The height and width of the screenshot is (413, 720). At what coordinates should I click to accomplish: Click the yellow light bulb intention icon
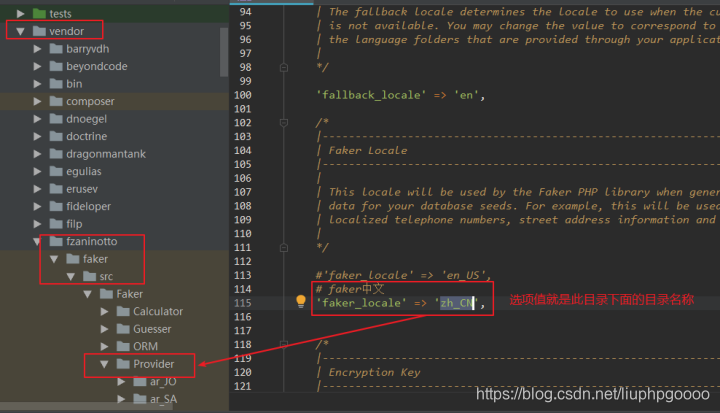tap(301, 301)
